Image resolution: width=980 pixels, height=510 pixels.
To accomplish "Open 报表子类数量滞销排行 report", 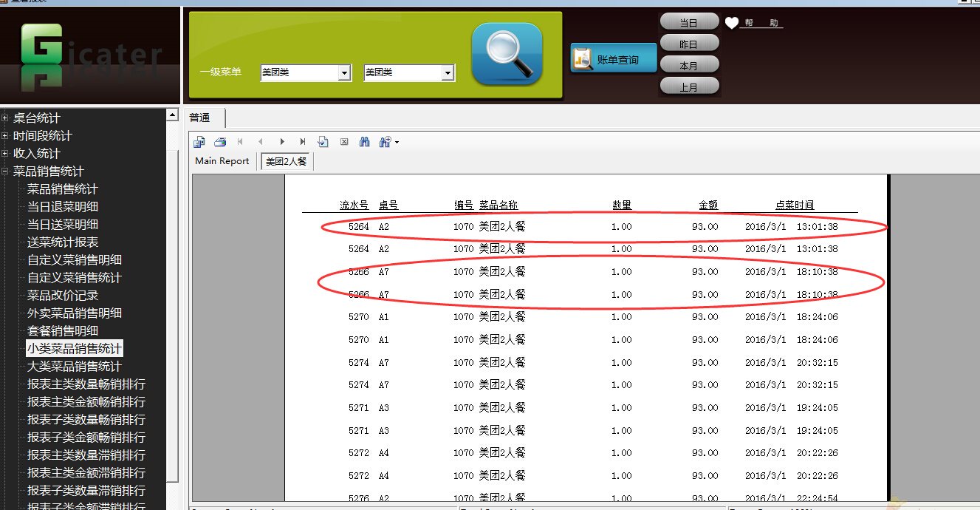I will click(86, 491).
